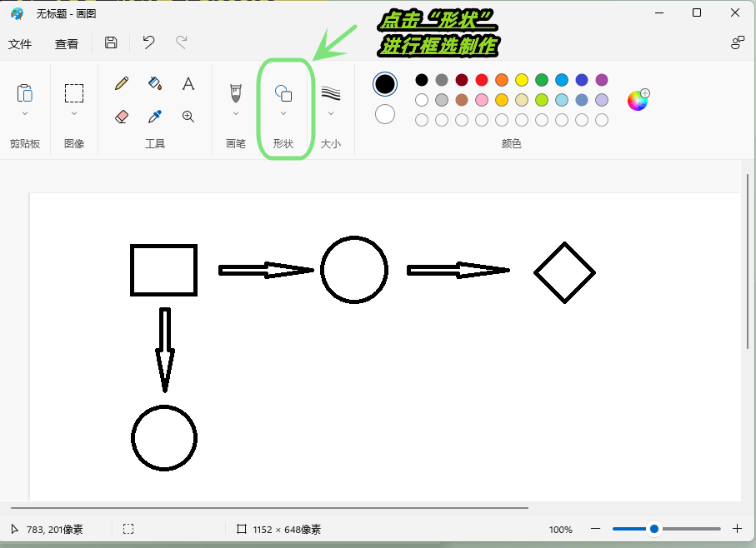Screen dimensions: 756x548
Task: Expand the Size dropdown chevron
Action: click(x=331, y=113)
